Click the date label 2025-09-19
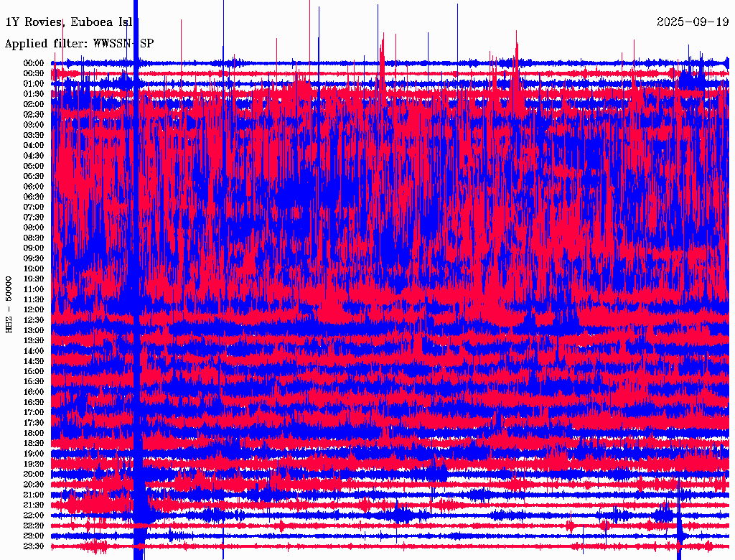This screenshot has width=735, height=560. point(692,22)
